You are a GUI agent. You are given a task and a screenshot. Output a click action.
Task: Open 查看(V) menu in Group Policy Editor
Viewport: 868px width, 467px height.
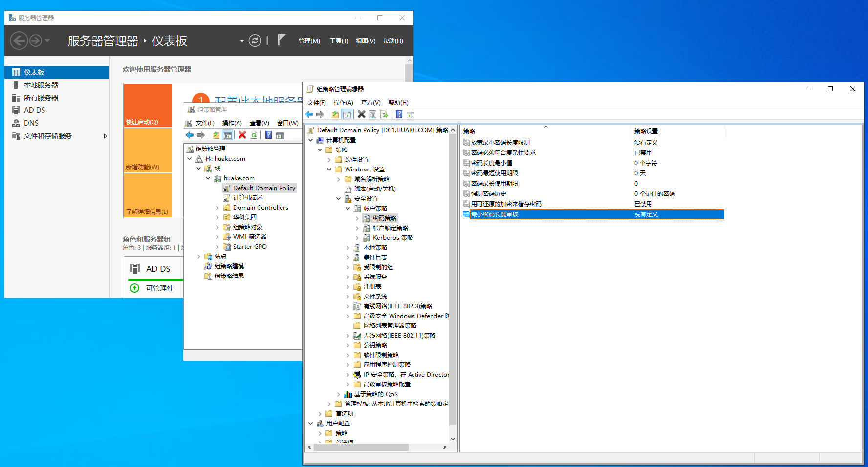click(x=371, y=103)
